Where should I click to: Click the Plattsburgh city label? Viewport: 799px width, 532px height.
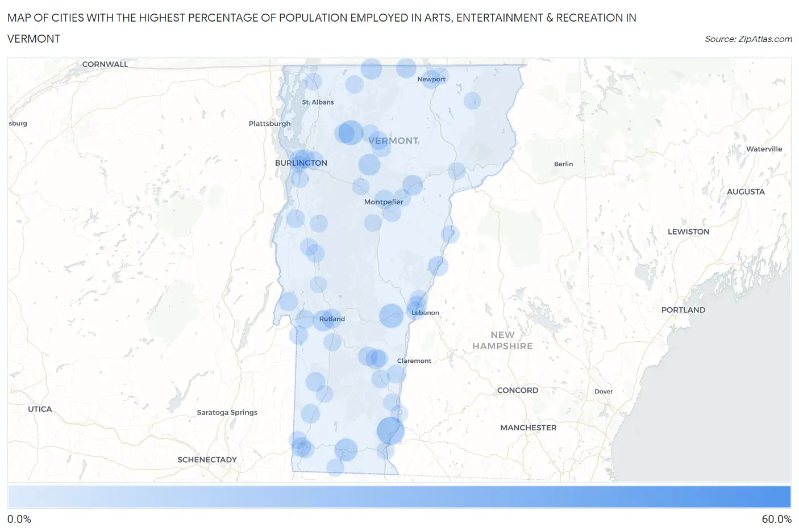pos(269,124)
